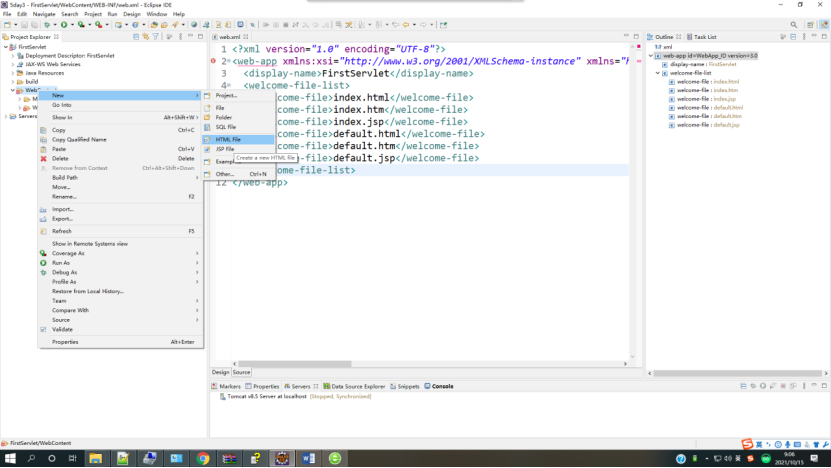Click the green Run toolbar icon

tap(64, 25)
